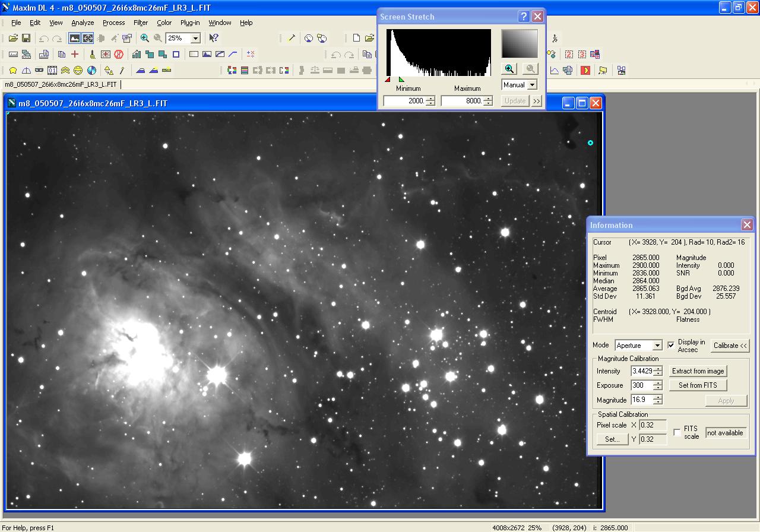This screenshot has width=760, height=532.
Task: Click the Open folder icon in toolbar
Action: (x=13, y=38)
